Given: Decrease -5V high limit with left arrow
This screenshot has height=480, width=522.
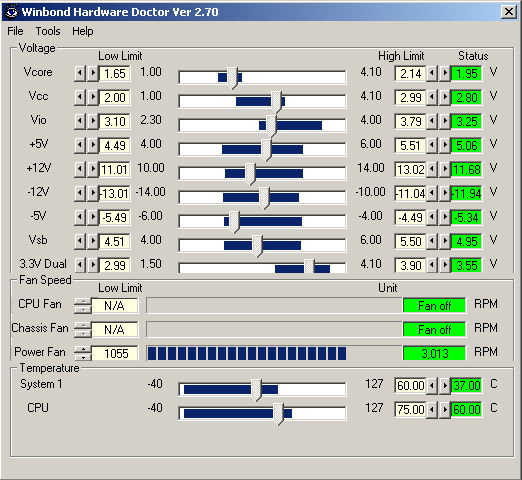Looking at the screenshot, I should (432, 217).
